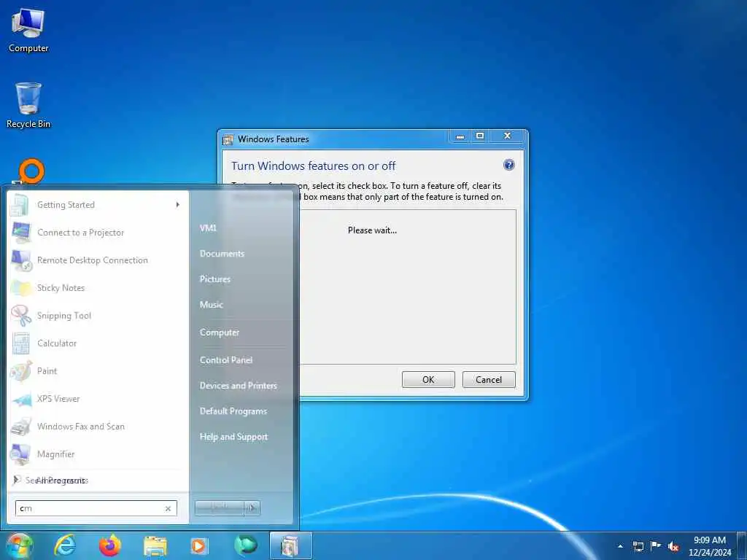The height and width of the screenshot is (560, 747).
Task: Click the orange circle desktop icon
Action: [x=31, y=171]
